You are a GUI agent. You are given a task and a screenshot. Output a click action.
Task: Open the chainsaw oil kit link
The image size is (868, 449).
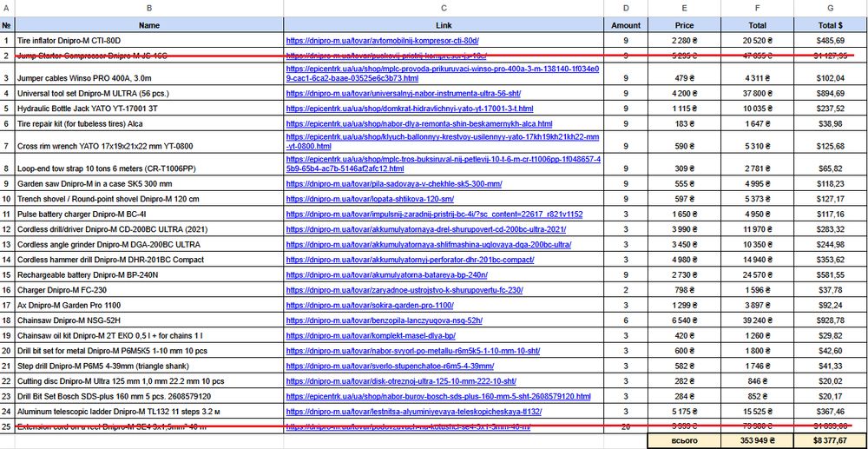point(371,335)
